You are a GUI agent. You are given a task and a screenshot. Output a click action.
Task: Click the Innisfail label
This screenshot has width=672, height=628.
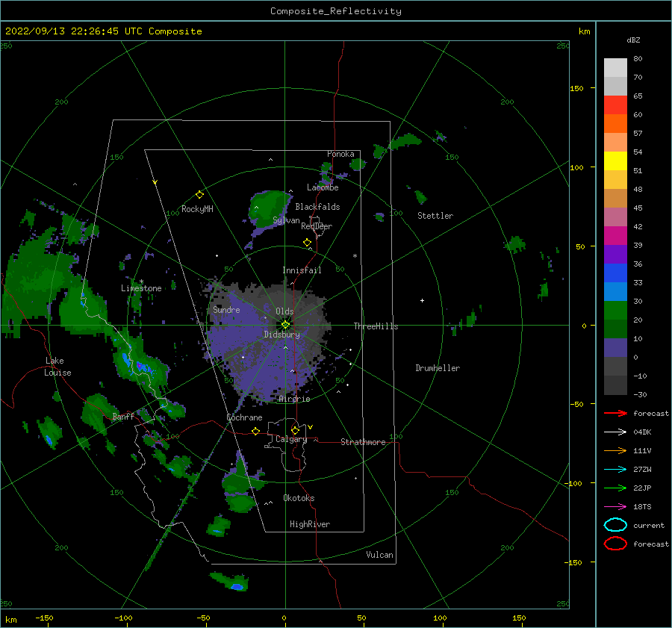(x=302, y=270)
